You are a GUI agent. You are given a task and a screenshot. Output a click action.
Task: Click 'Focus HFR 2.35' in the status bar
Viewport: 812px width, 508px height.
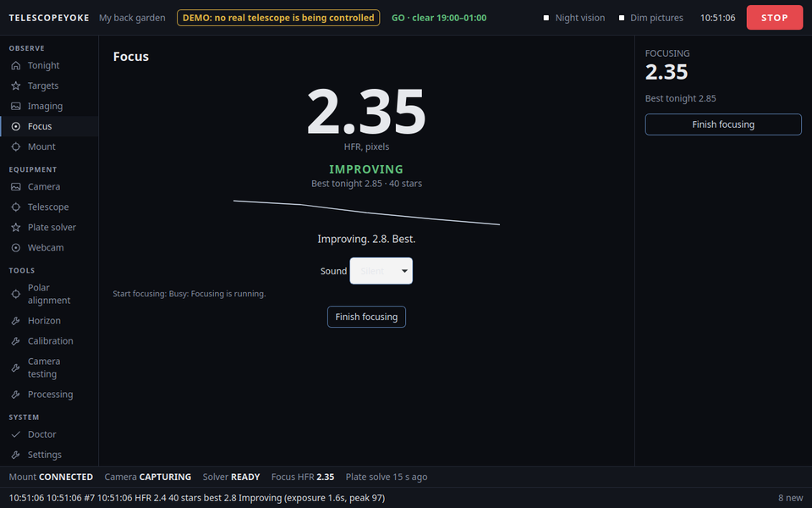pos(303,477)
